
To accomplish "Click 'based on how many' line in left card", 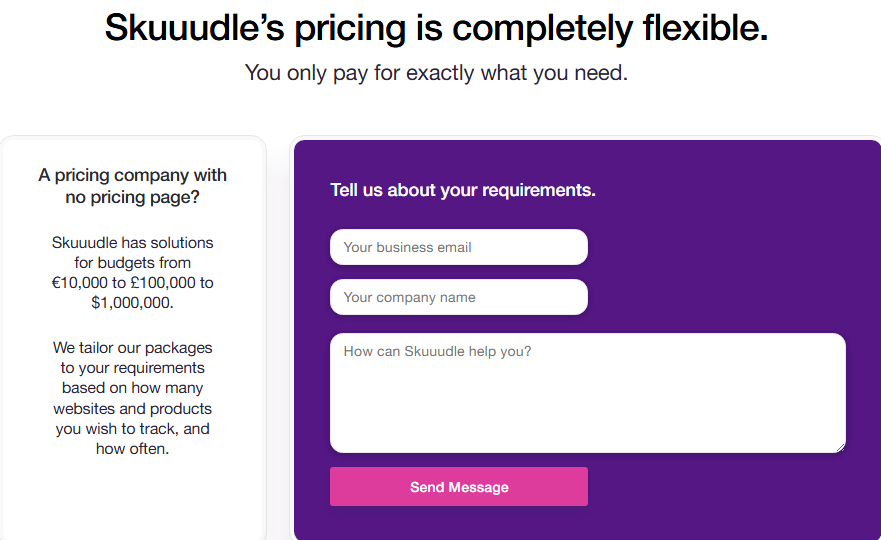I will point(133,388).
